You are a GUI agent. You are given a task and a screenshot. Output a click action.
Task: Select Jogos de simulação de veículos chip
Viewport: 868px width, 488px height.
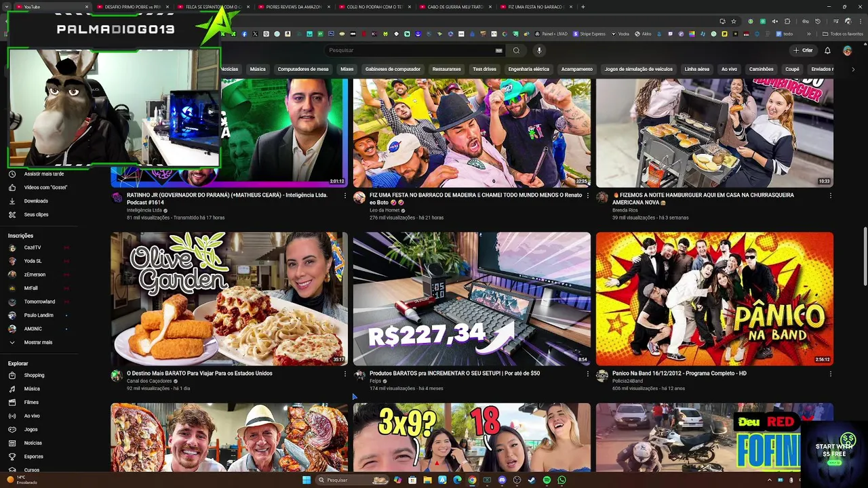pos(638,69)
